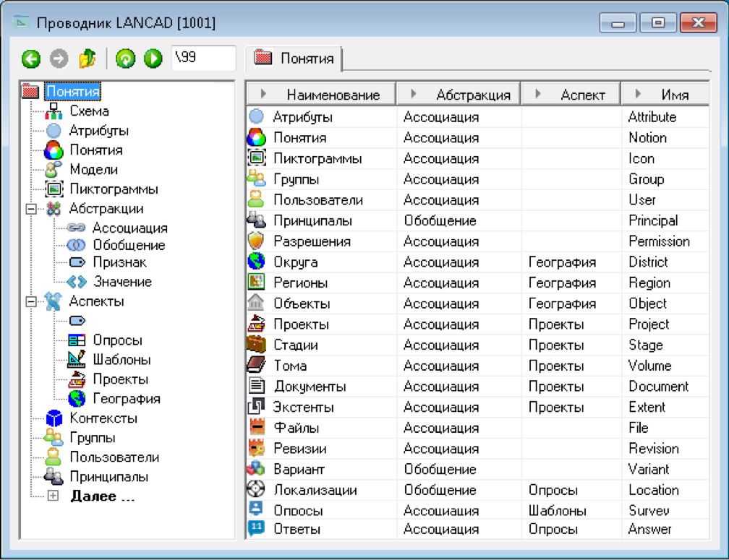Image resolution: width=729 pixels, height=560 pixels.
Task: Collapse the Аспекты tree node
Action: click(x=31, y=302)
